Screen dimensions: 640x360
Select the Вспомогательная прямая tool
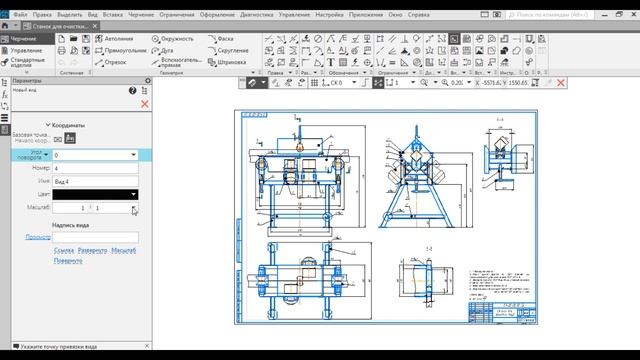point(176,62)
